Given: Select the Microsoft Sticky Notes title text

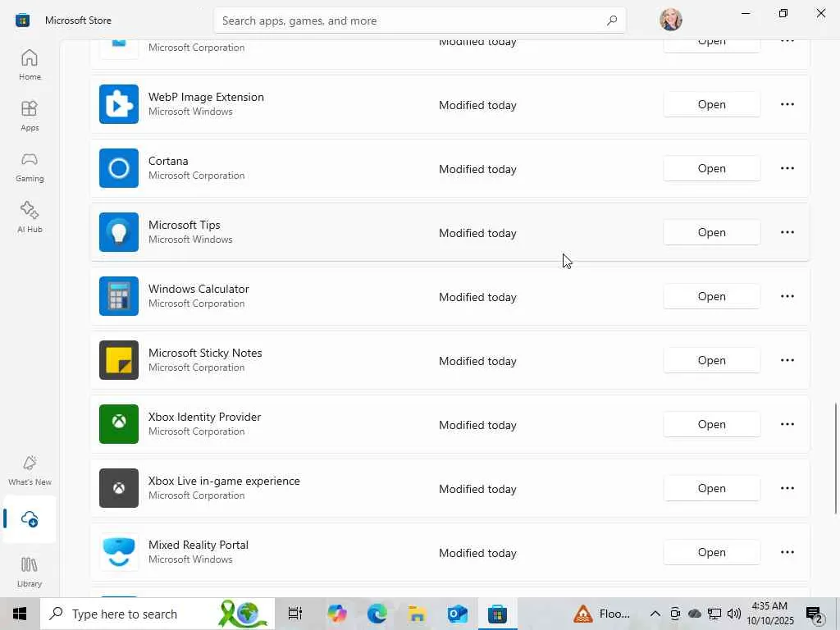Looking at the screenshot, I should 205,353.
